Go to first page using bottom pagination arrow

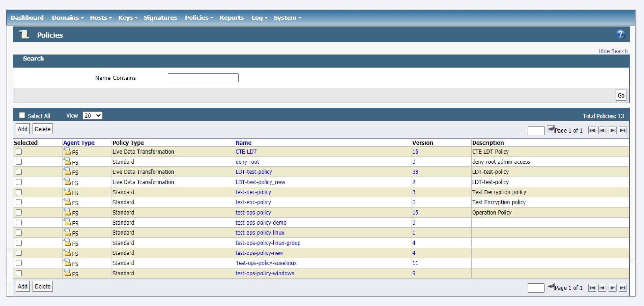pos(592,288)
